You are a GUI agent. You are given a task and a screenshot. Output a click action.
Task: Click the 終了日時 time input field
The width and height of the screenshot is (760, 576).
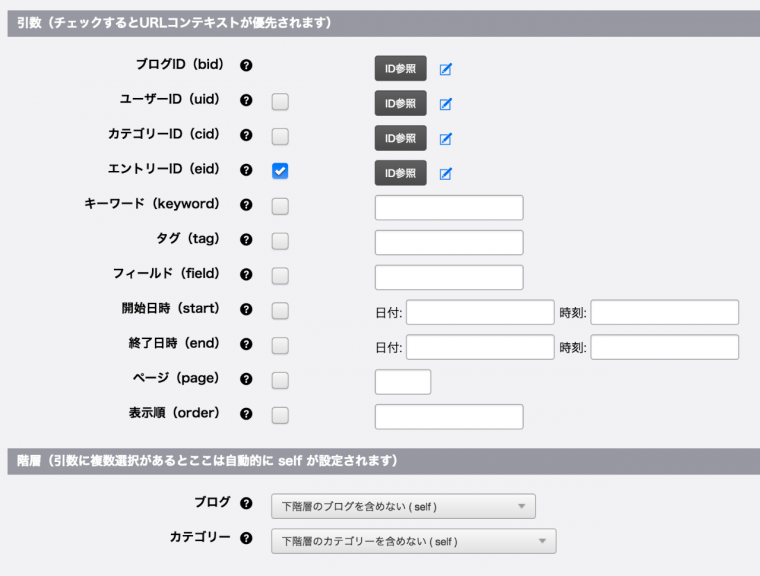coord(664,347)
